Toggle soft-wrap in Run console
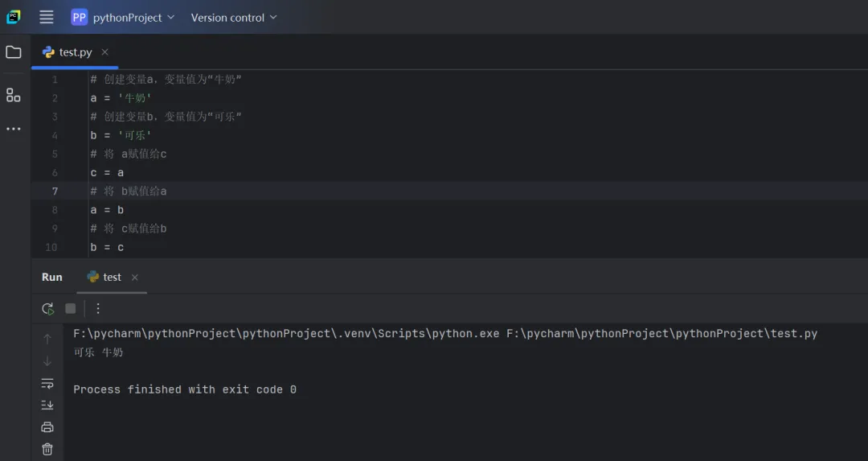The height and width of the screenshot is (461, 868). click(47, 383)
